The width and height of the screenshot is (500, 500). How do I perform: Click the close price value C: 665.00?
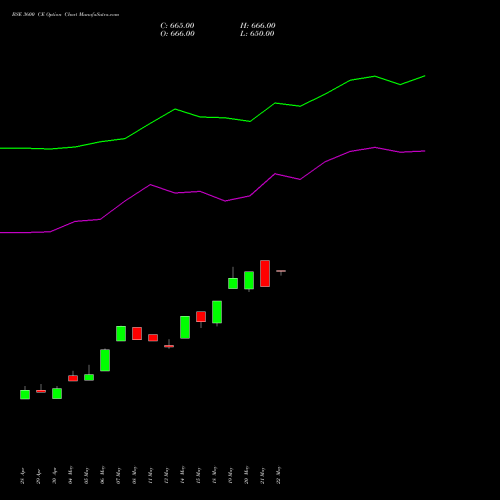pyautogui.click(x=177, y=26)
